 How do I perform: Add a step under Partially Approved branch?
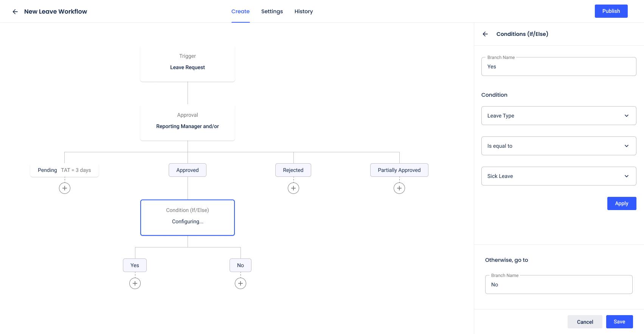(399, 188)
